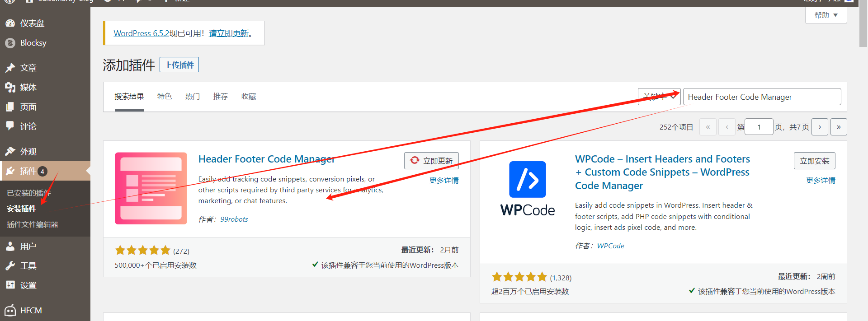This screenshot has height=321, width=868.
Task: Open the Header Footer Code Manager title link
Action: (x=267, y=159)
